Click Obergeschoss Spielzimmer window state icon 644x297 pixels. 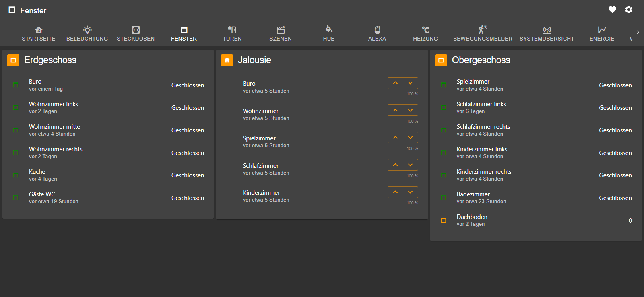click(444, 85)
